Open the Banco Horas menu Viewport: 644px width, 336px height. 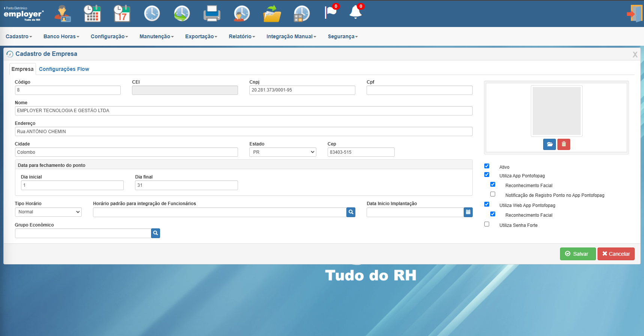61,36
